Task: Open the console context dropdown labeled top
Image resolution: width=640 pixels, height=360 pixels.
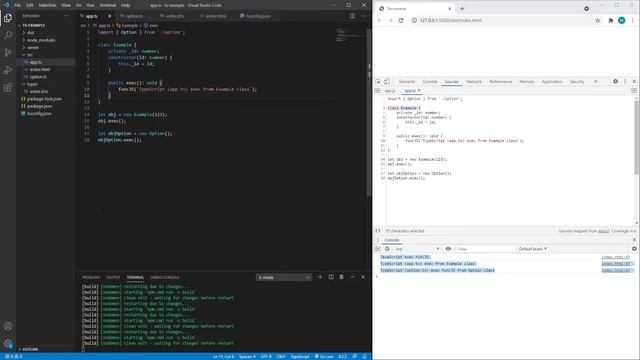Action: [x=417, y=249]
